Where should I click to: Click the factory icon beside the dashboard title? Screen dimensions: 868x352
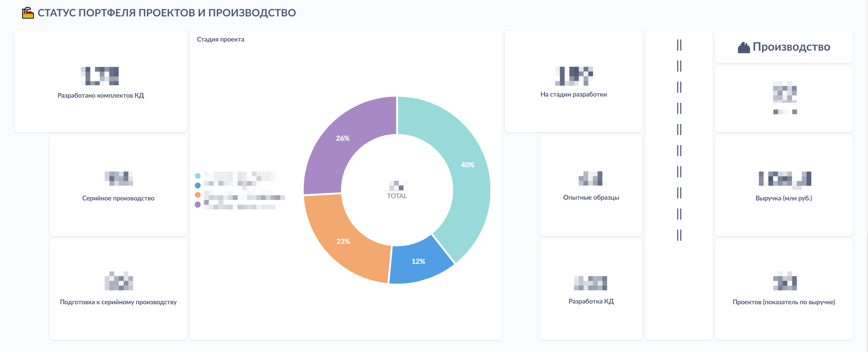coord(28,13)
